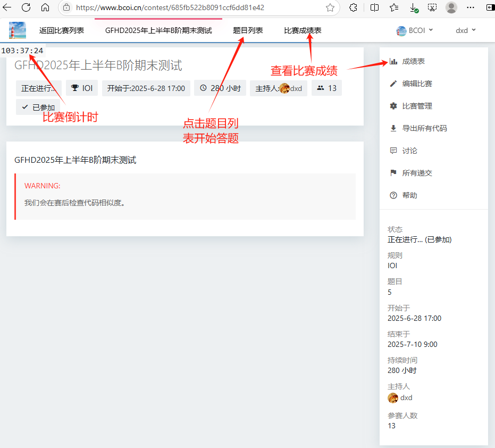Open 编辑比赛 with the pencil icon

pos(410,84)
